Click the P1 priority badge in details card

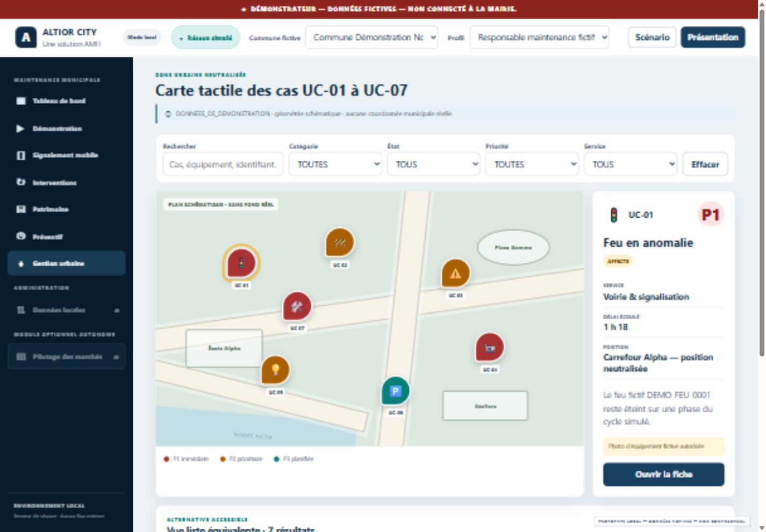[x=710, y=215]
